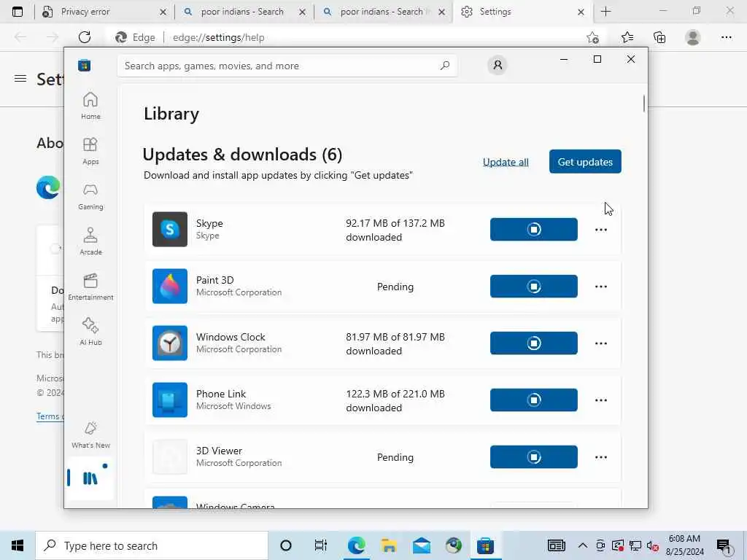Open more options for Skype
This screenshot has width=747, height=560.
[601, 230]
